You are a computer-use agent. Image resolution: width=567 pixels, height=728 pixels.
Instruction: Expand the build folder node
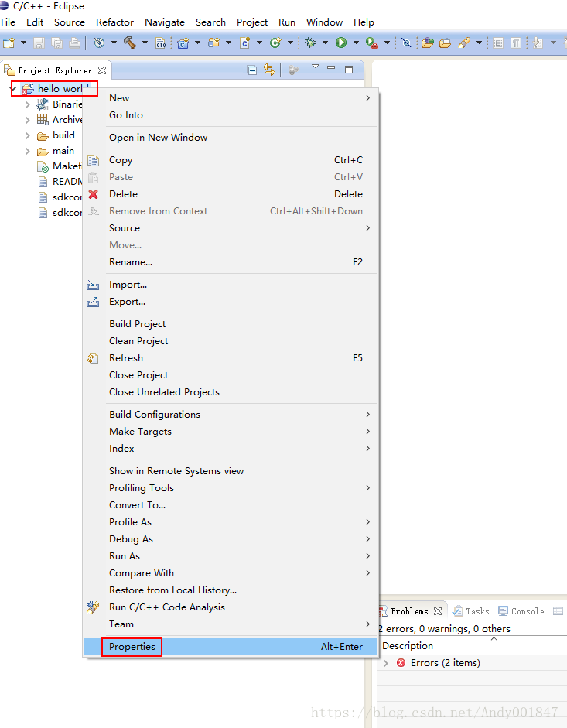tap(27, 135)
